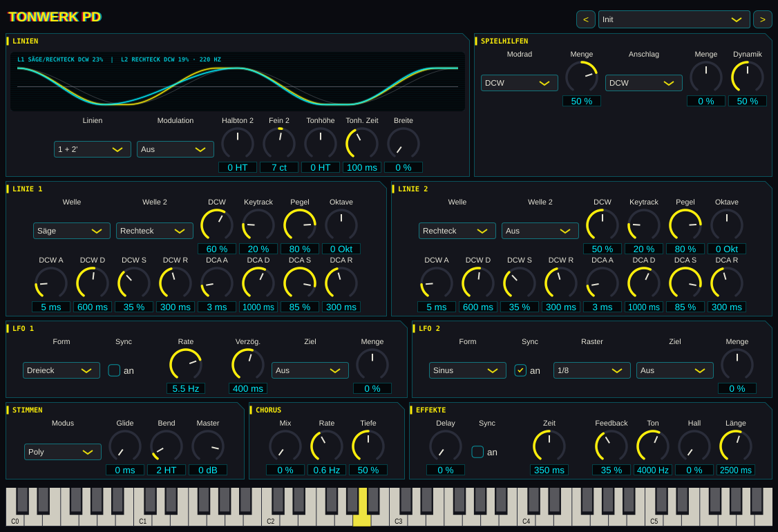Enable the Effekte delay Sync checkbox
This screenshot has width=778, height=532.
(477, 452)
